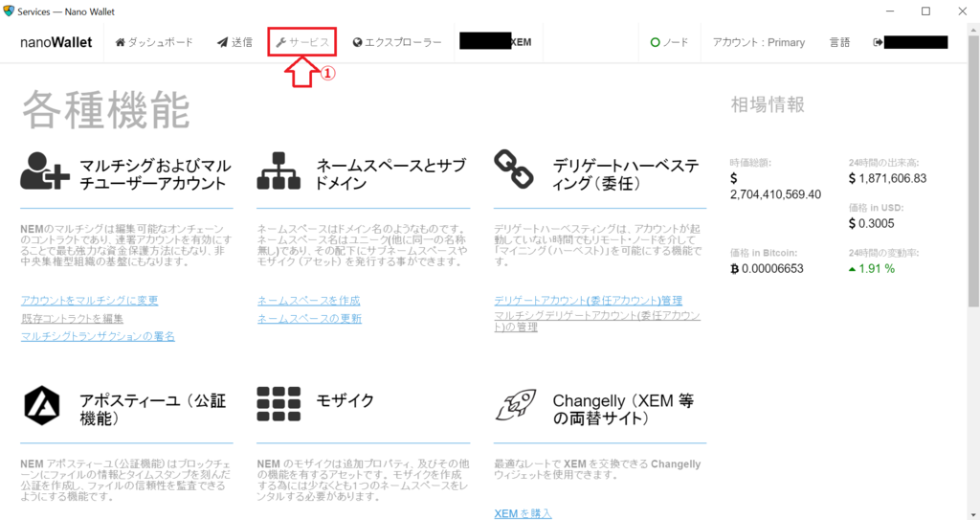980x520 pixels.
Task: Open the XEM を購入 link
Action: pyautogui.click(x=523, y=513)
